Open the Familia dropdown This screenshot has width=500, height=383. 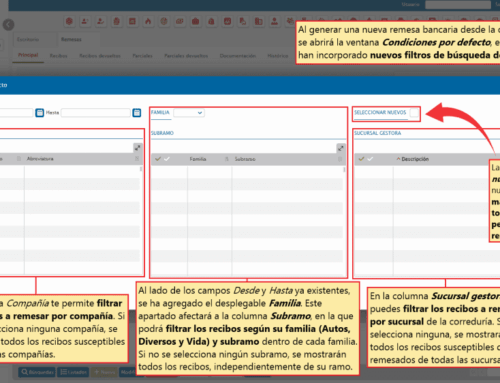(189, 113)
